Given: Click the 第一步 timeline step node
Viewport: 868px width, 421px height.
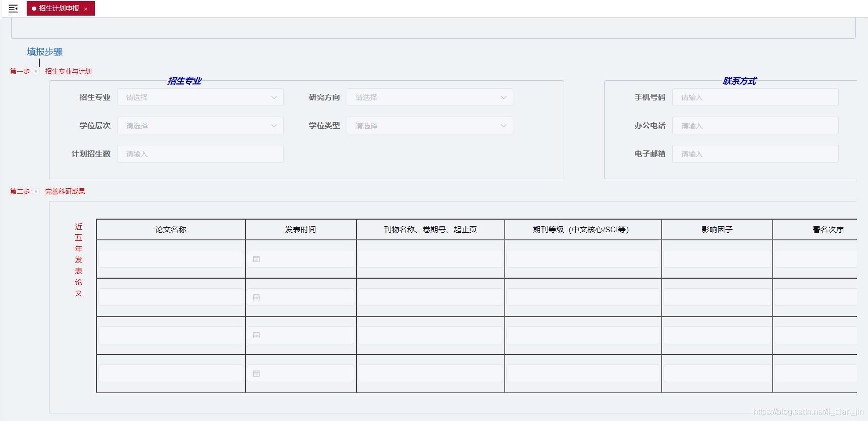Looking at the screenshot, I should coord(36,71).
